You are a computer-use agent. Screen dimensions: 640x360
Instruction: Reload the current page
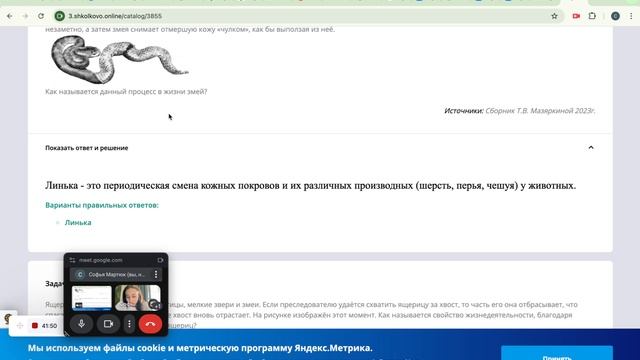(41, 16)
